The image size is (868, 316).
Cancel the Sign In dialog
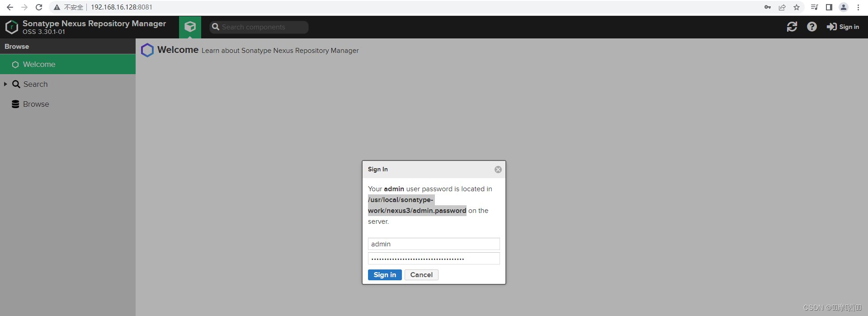[x=421, y=275]
